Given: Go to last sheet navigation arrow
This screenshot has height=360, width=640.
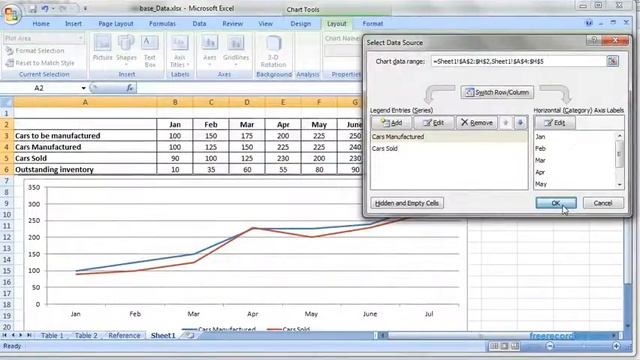Looking at the screenshot, I should coord(29,335).
